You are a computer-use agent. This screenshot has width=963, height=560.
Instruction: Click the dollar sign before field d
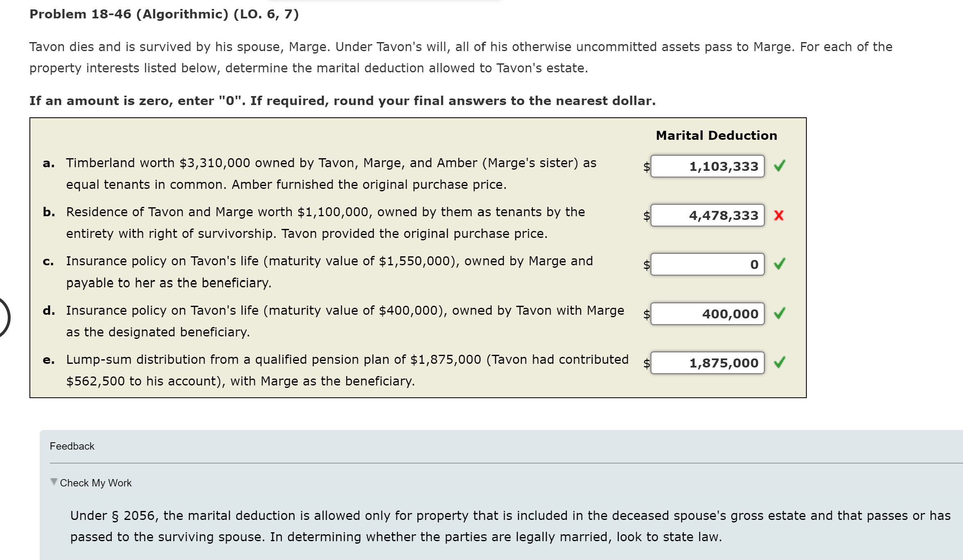click(646, 315)
